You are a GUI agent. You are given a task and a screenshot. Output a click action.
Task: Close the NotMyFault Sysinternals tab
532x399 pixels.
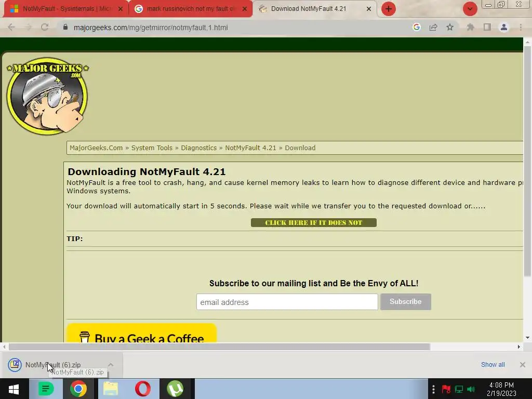click(121, 9)
